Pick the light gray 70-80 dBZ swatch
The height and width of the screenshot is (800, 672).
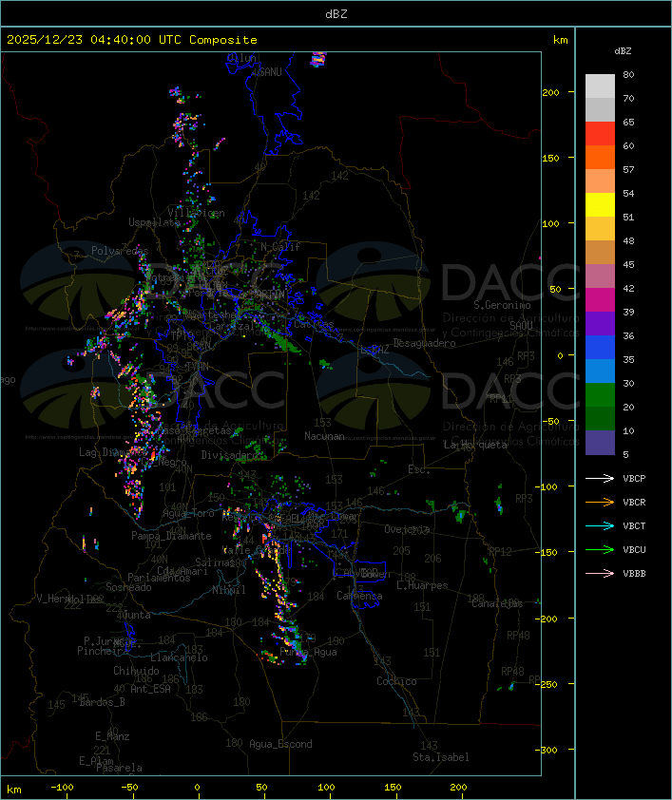pos(600,86)
